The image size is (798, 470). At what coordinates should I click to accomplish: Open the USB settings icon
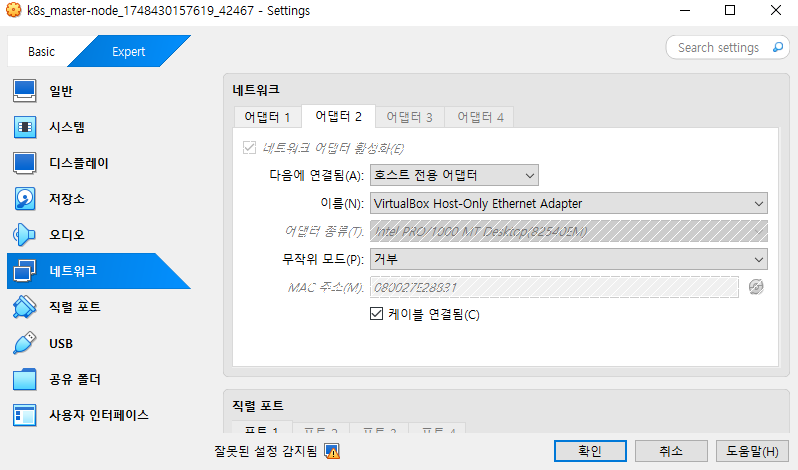pos(25,343)
